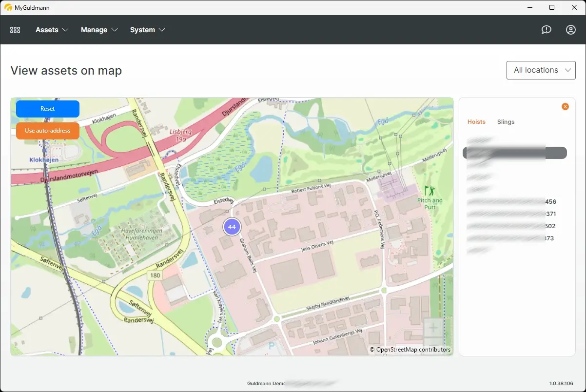Expand the Manage menu chevron
586x392 pixels.
pyautogui.click(x=116, y=30)
